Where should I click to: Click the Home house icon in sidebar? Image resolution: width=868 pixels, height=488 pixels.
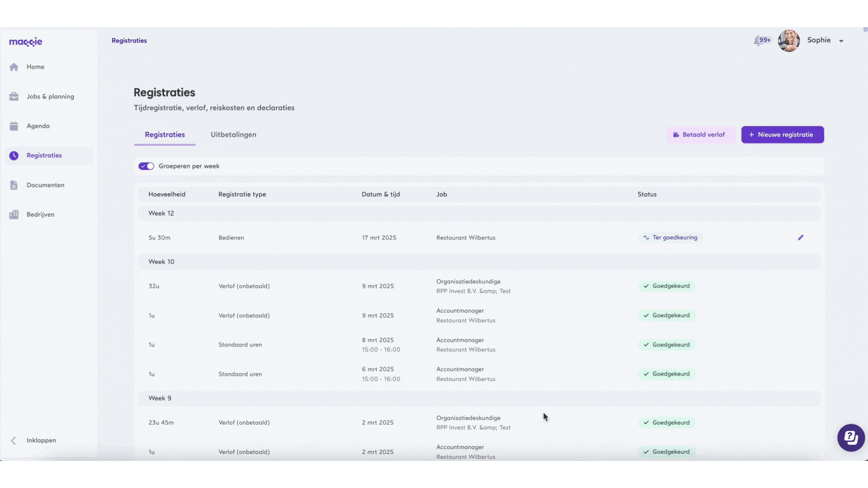tap(14, 67)
